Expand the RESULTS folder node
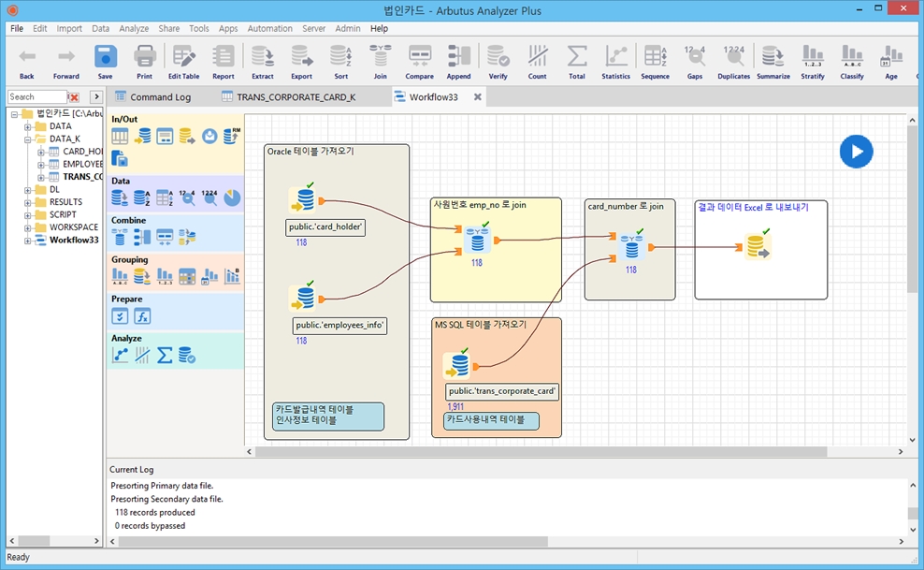The image size is (924, 570). 28,202
